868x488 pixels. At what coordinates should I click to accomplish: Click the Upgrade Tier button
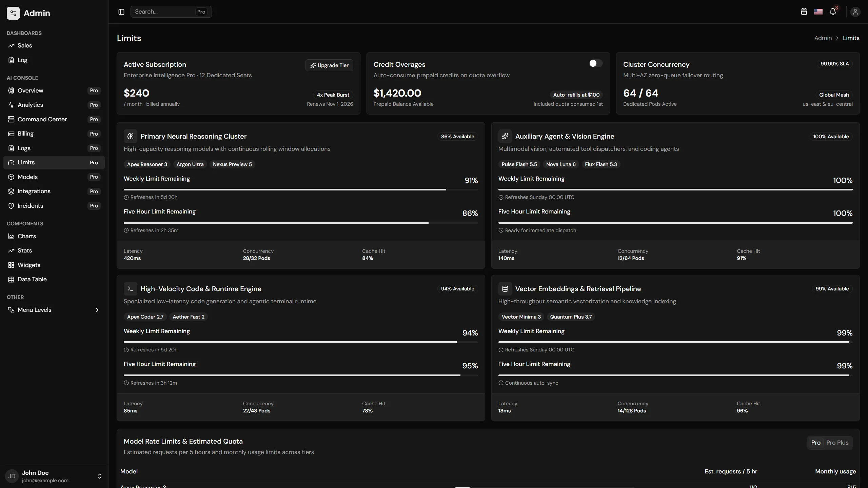[329, 65]
